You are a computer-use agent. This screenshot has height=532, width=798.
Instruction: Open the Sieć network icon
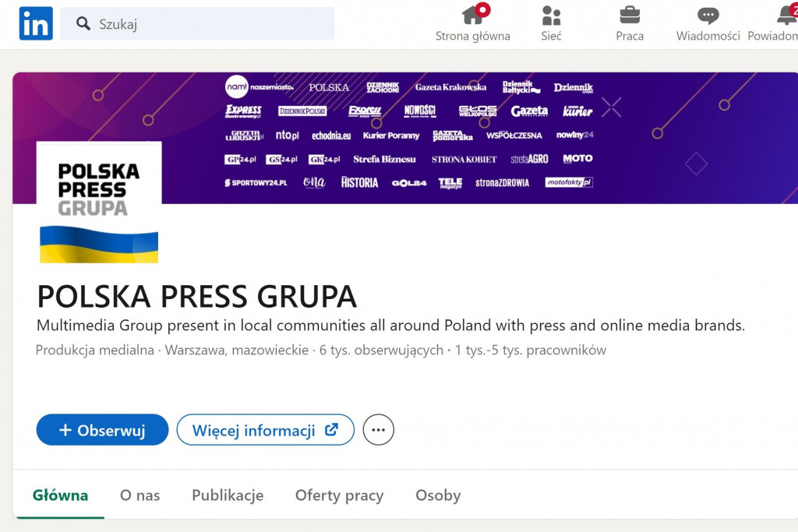pos(551,15)
